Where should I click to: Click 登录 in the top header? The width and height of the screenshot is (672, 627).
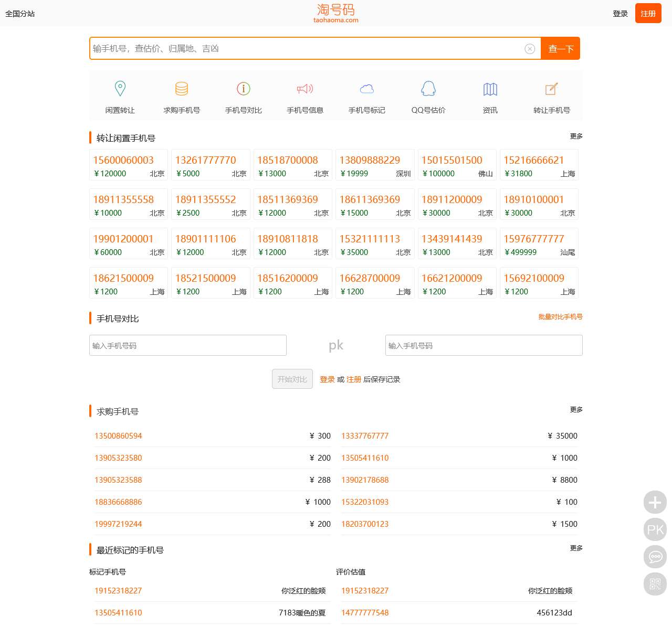pos(621,14)
